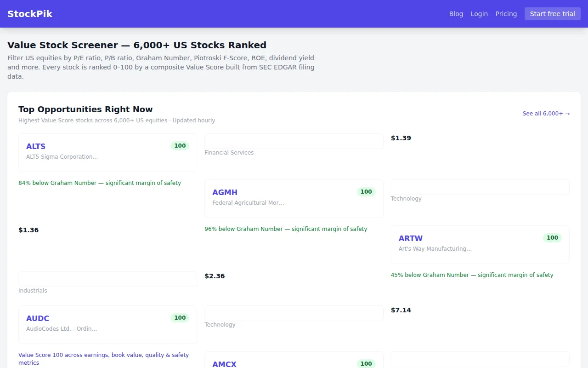This screenshot has height=368, width=588.
Task: Click the Value Stock Screener page heading
Action: point(137,45)
